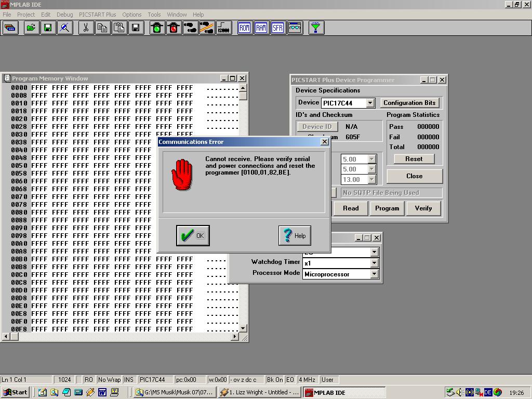This screenshot has height=399, width=532.
Task: Open the ROM program memory icon
Action: pos(245,28)
